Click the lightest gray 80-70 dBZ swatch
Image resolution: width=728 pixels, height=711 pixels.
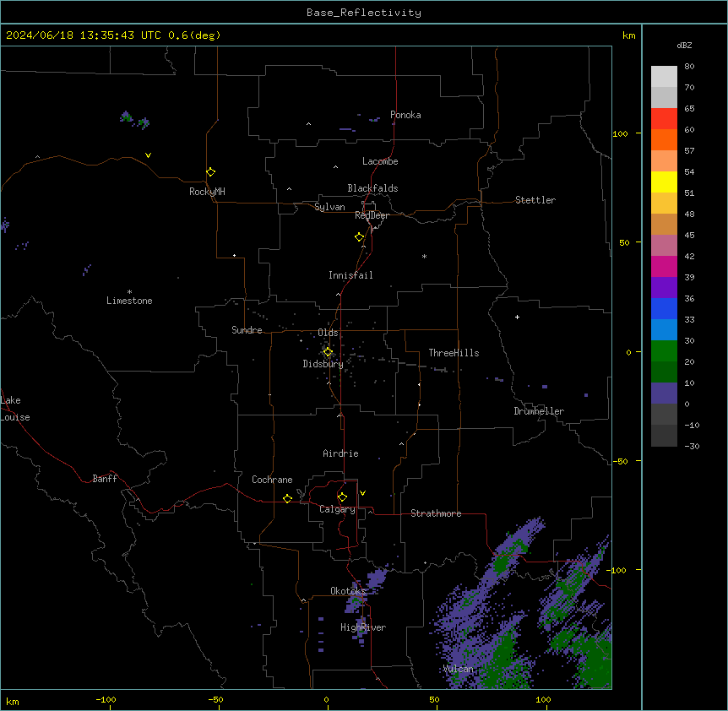pyautogui.click(x=664, y=77)
